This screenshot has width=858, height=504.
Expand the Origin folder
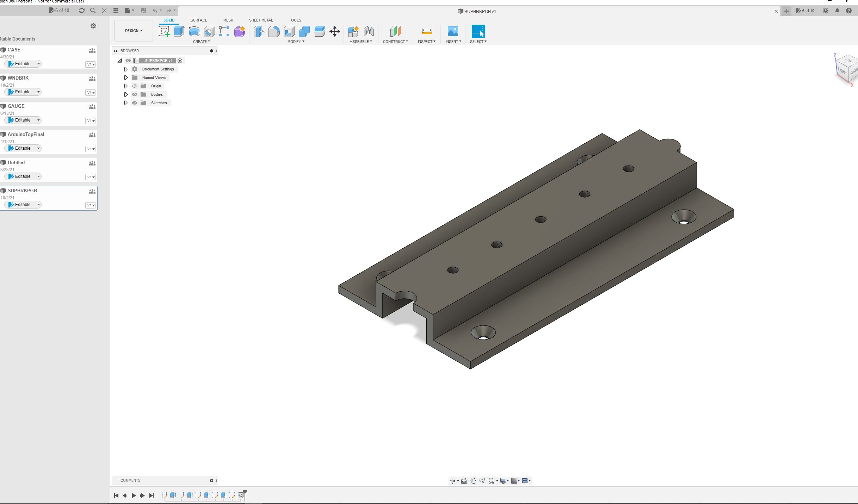coord(126,86)
